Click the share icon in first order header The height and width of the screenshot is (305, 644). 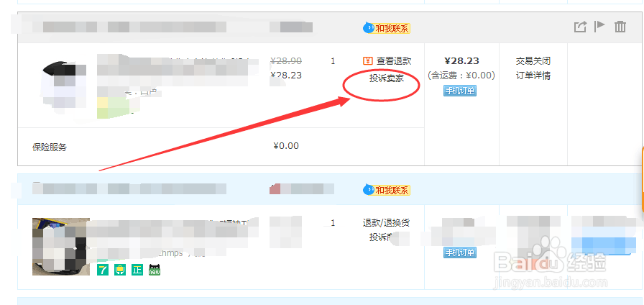click(579, 27)
